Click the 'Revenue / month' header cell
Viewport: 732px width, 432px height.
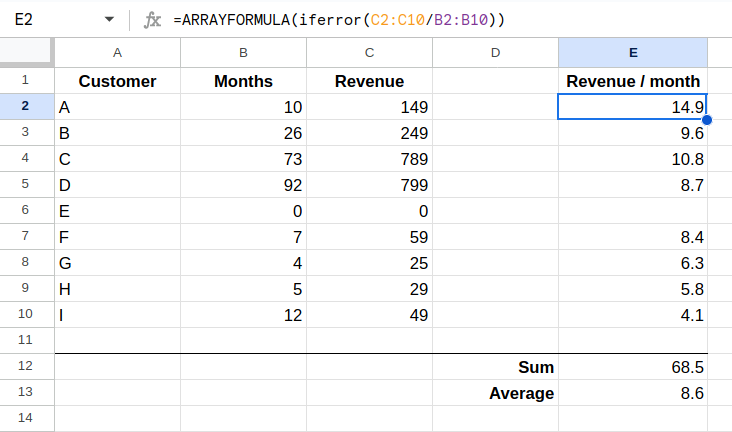tap(633, 81)
